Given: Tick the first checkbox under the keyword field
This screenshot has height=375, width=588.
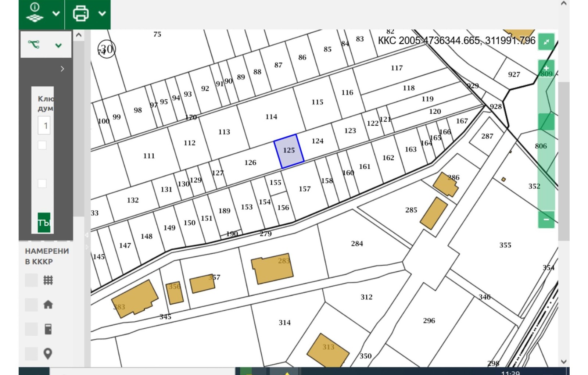Looking at the screenshot, I should [x=42, y=145].
